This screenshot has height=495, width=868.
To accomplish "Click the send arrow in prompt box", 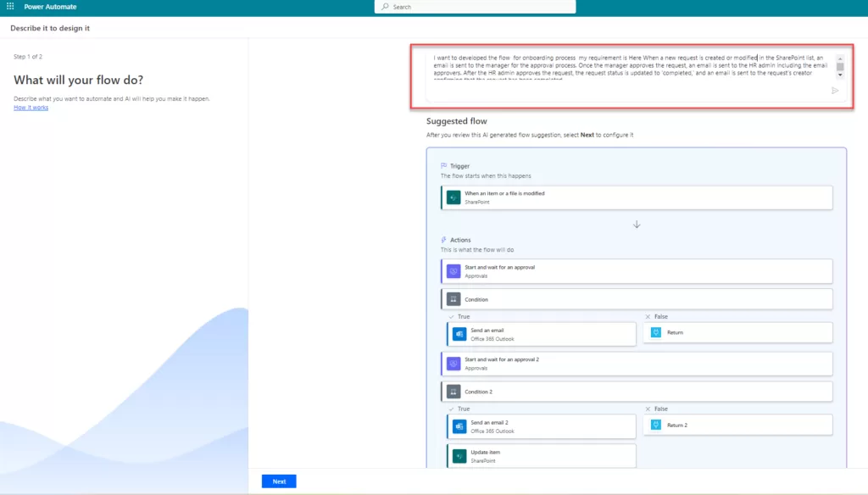I will click(x=835, y=91).
